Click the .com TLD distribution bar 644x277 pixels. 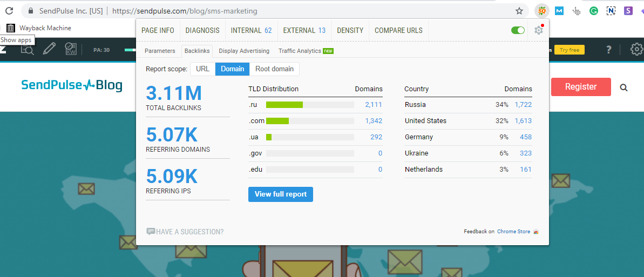(310, 121)
